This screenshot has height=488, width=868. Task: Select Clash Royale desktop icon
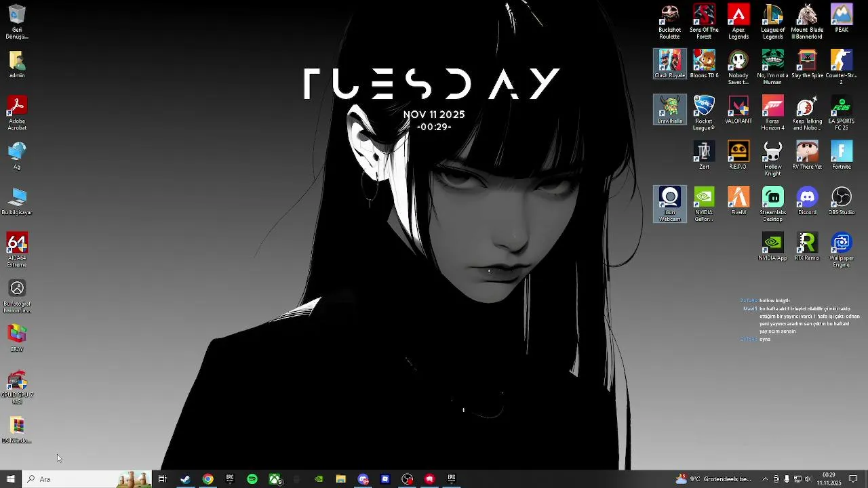[x=669, y=64]
